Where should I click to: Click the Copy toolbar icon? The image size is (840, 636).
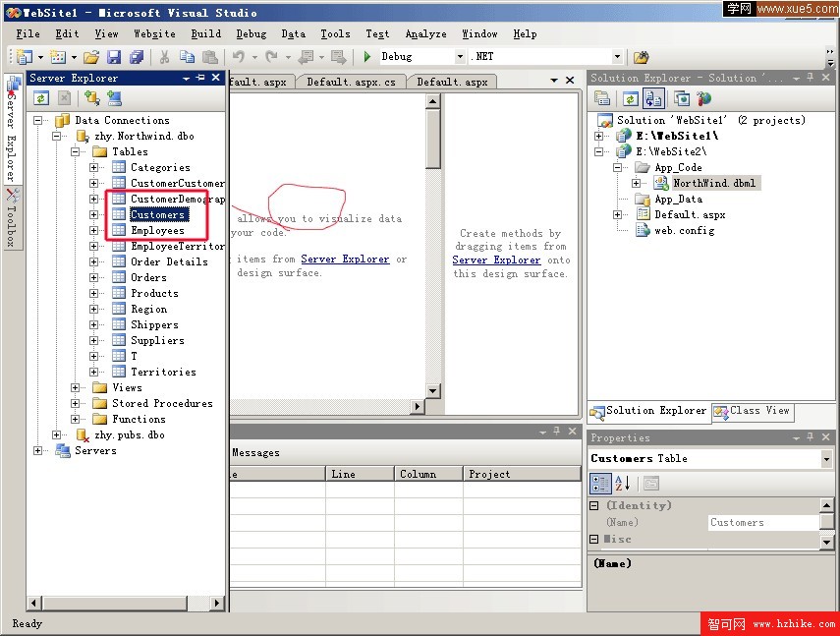[187, 56]
